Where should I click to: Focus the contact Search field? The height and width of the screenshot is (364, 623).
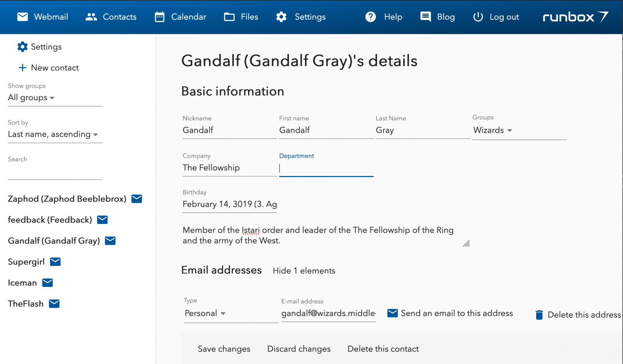[55, 172]
